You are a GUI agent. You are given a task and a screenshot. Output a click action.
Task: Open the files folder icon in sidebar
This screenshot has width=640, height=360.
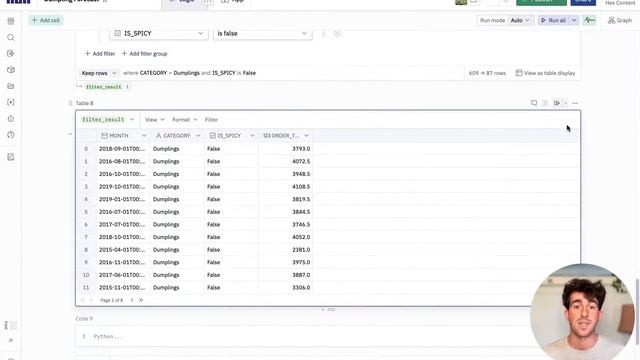[x=11, y=86]
